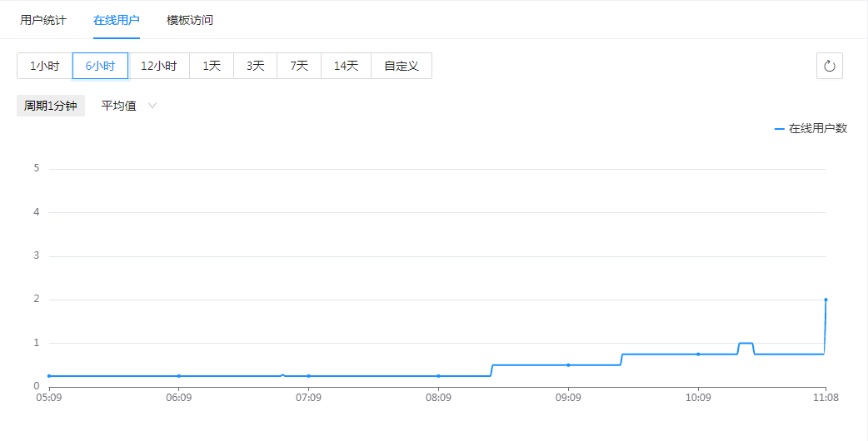This screenshot has height=441, width=868.
Task: Click the dropdown arrow beside 平均值
Action: click(x=152, y=106)
